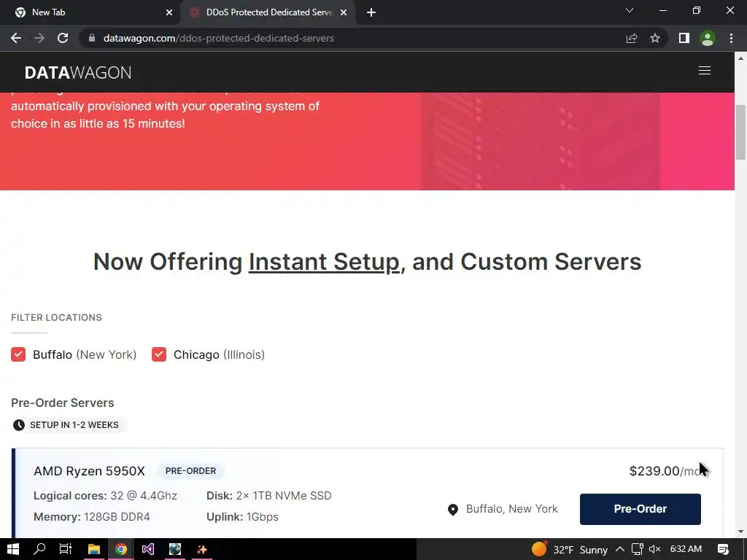Screen dimensions: 747x560
Task: Click the location pin icon near Buffalo
Action: [453, 510]
